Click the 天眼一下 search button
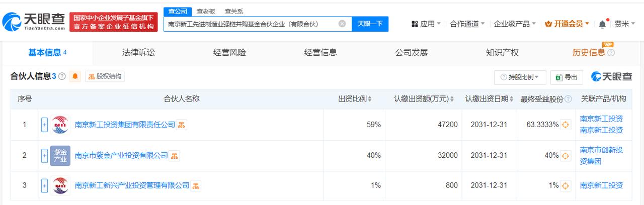Screen dimensions: 644x205 [370, 24]
